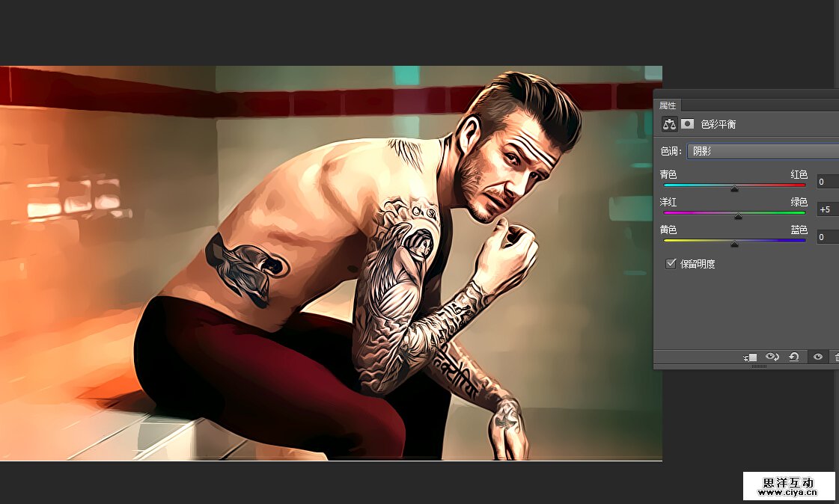Screen dimensions: 839x504
Task: Delete the adjustment layer with trash icon
Action: 835,357
